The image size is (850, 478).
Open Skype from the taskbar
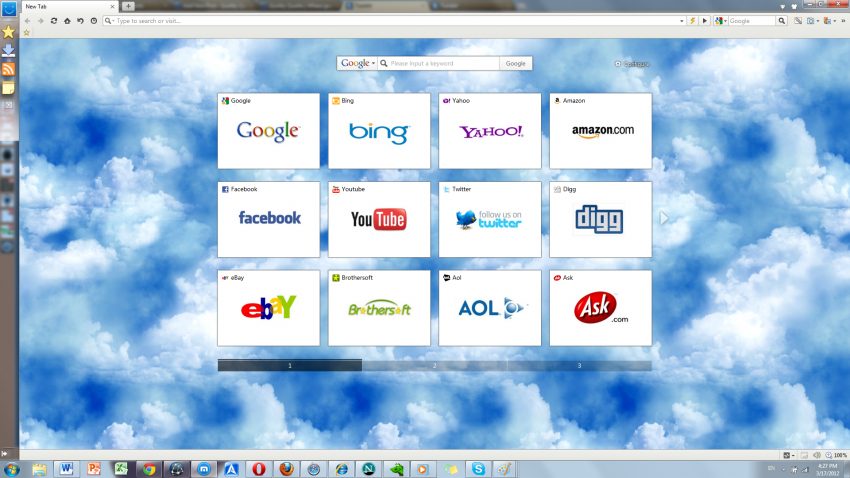point(478,469)
